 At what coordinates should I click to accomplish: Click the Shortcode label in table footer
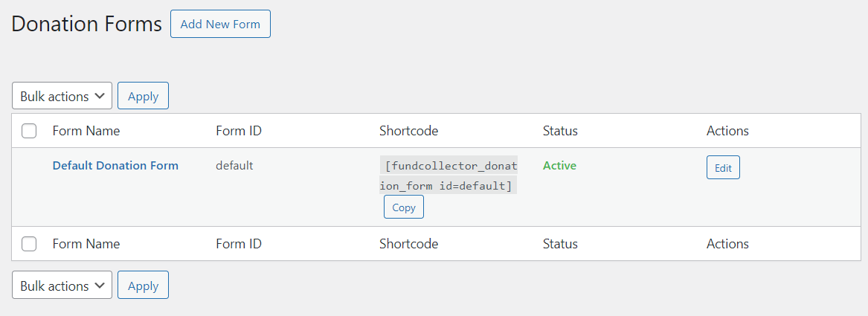click(x=408, y=244)
